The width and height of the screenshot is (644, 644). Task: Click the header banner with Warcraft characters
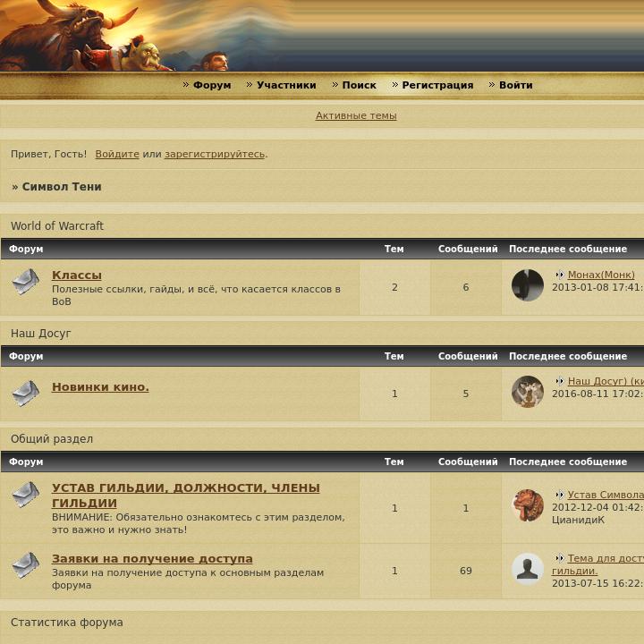pos(322,36)
